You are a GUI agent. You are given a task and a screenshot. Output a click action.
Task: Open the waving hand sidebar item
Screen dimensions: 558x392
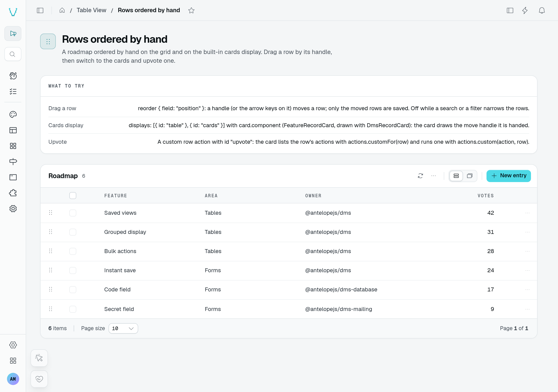13,76
